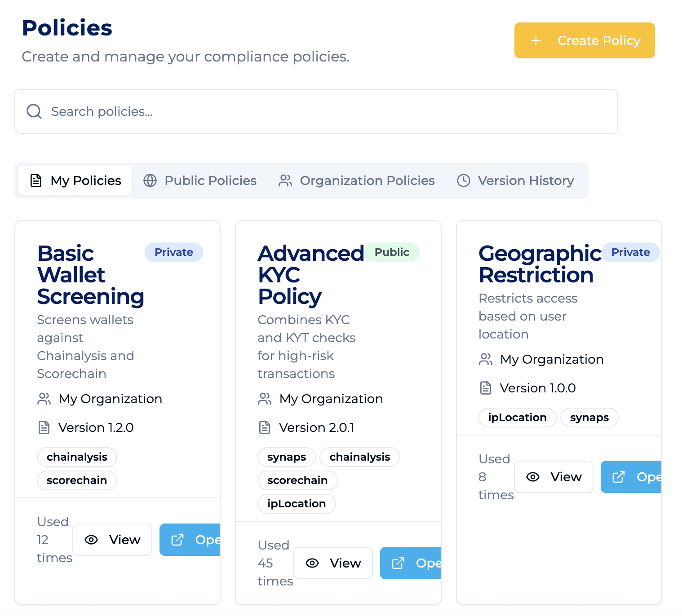Click the plus icon in Create Policy
The width and height of the screenshot is (682, 616).
click(536, 41)
